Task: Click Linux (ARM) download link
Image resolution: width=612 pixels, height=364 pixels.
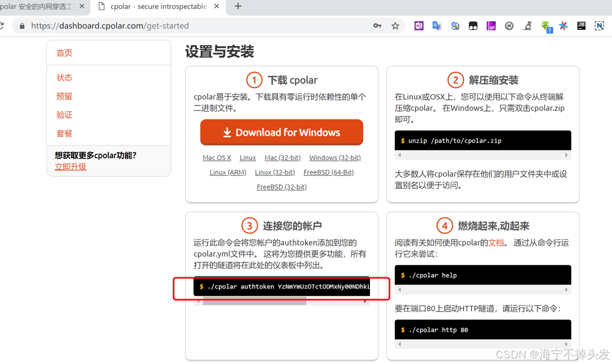Action: (x=228, y=172)
